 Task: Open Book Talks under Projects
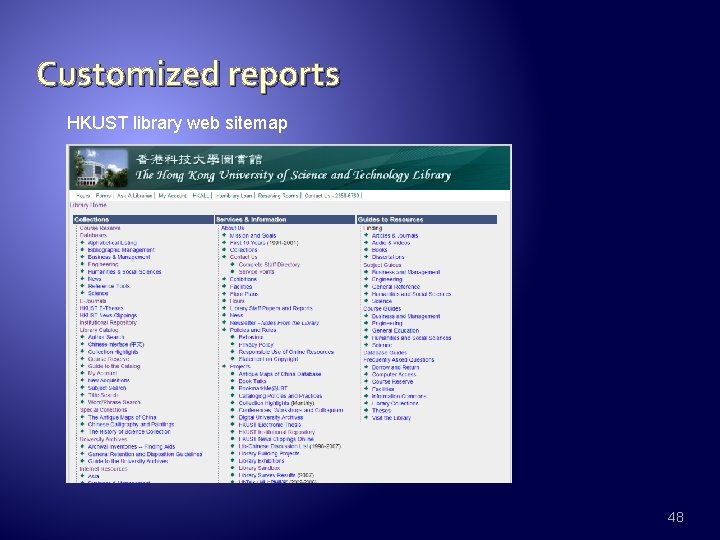pyautogui.click(x=252, y=382)
